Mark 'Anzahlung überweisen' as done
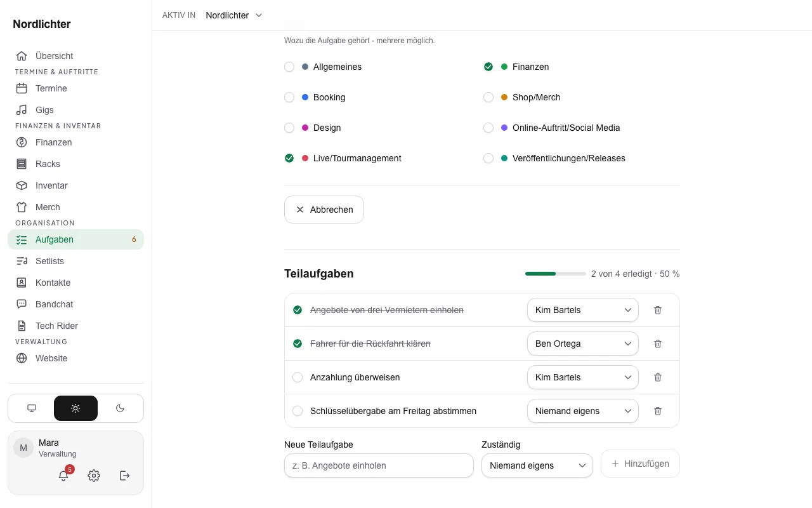812x508 pixels. pyautogui.click(x=298, y=377)
